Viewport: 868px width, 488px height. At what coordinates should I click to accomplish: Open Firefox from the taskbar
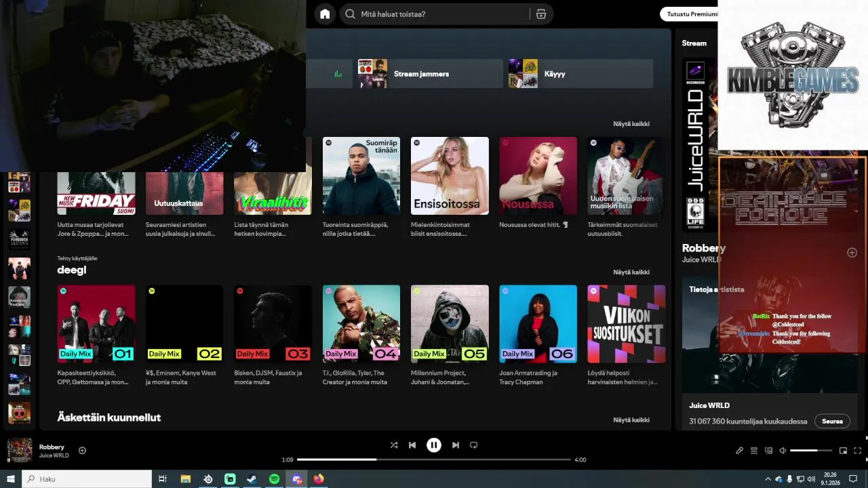[319, 479]
